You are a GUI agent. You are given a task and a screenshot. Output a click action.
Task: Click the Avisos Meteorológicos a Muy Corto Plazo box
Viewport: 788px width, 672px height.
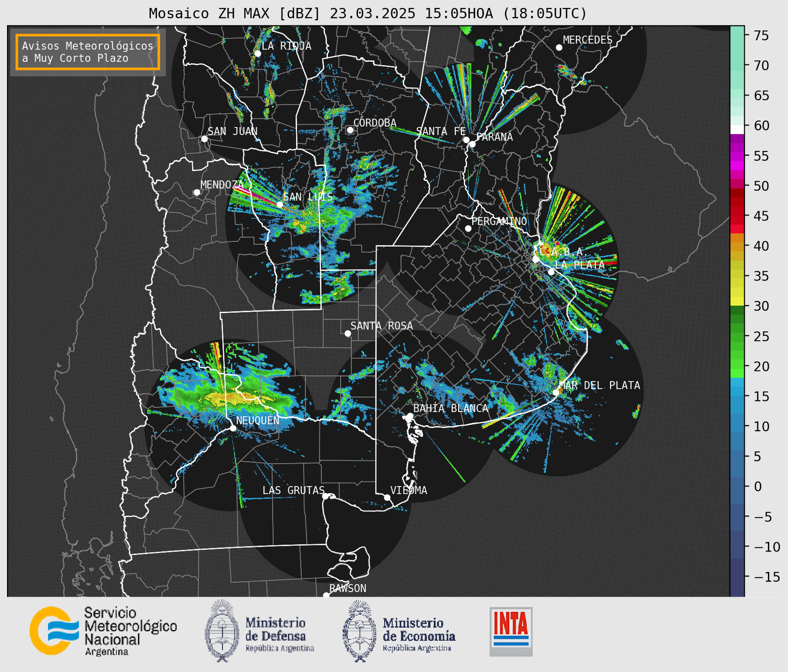pyautogui.click(x=88, y=52)
